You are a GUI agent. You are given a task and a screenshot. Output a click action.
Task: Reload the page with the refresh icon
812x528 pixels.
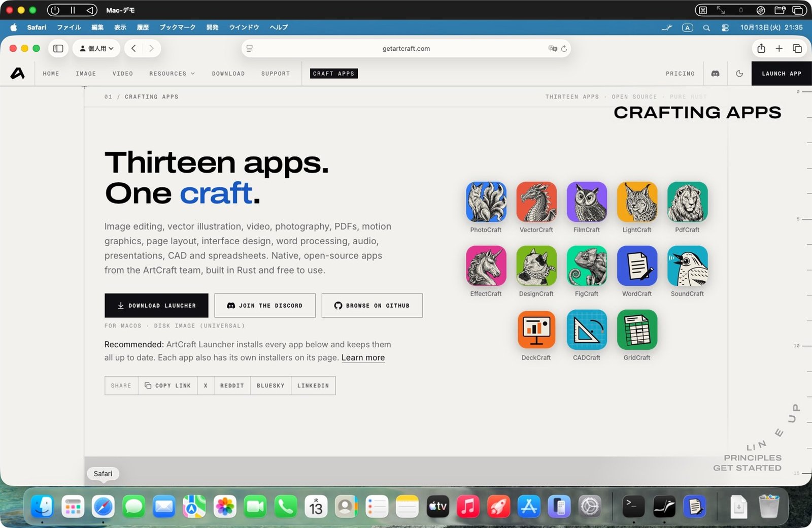[x=564, y=49]
